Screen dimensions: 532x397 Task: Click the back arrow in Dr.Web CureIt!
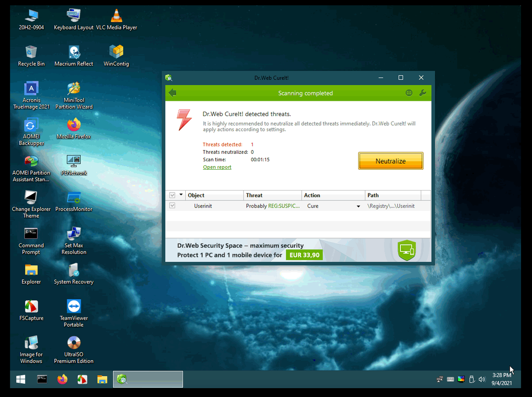tap(172, 93)
